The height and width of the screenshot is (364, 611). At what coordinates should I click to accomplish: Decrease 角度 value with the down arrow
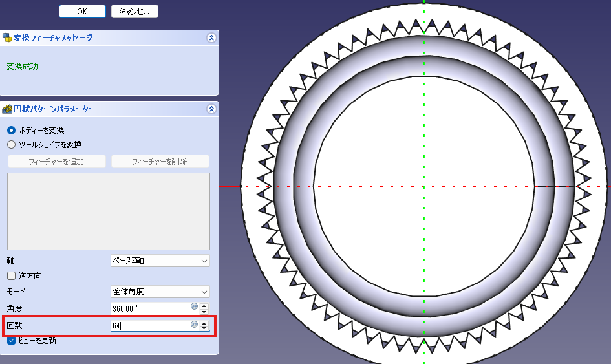(204, 312)
